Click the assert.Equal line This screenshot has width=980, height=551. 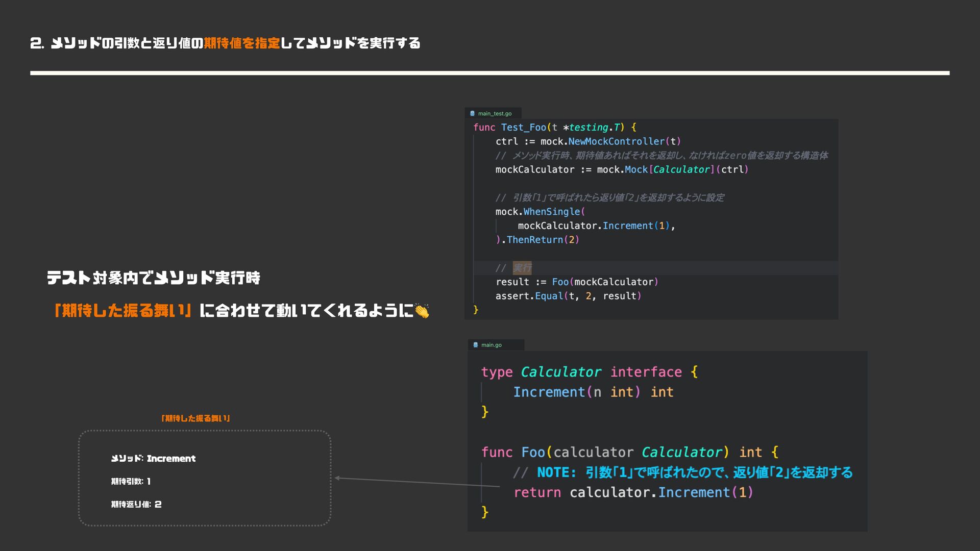pos(568,296)
